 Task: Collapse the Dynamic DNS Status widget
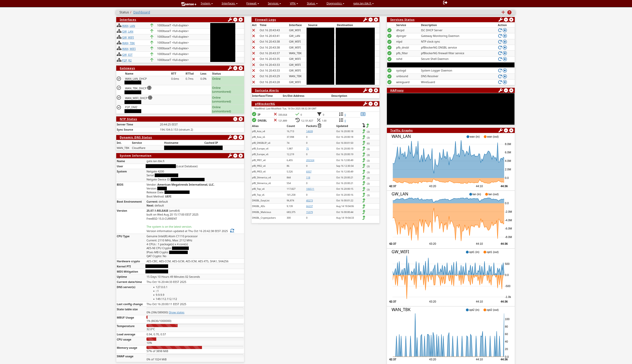click(x=235, y=137)
